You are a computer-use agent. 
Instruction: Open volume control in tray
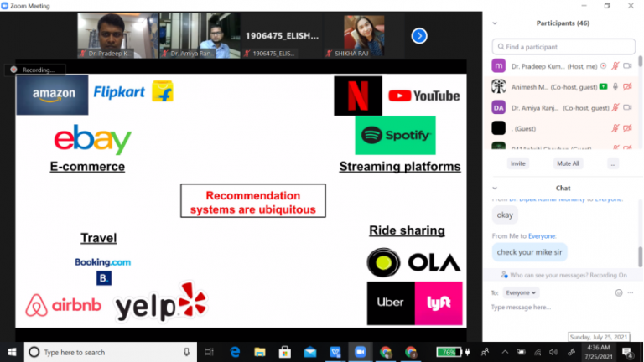(553, 352)
